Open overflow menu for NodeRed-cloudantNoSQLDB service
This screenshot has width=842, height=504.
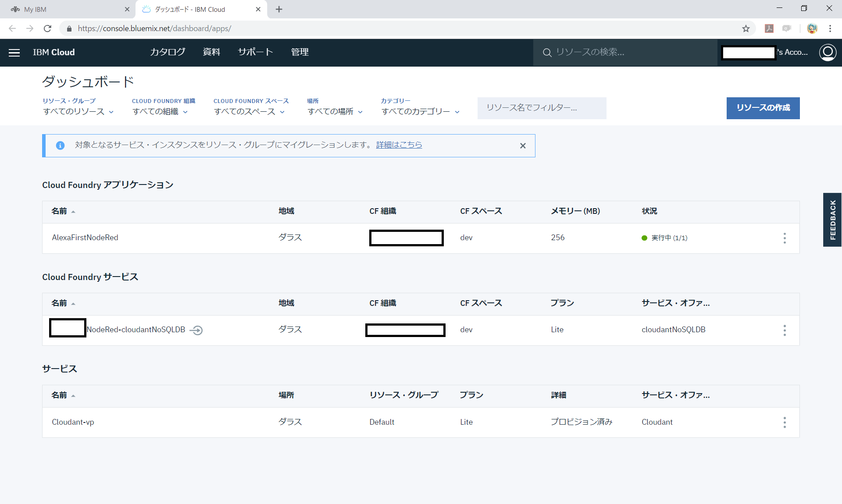(x=785, y=330)
